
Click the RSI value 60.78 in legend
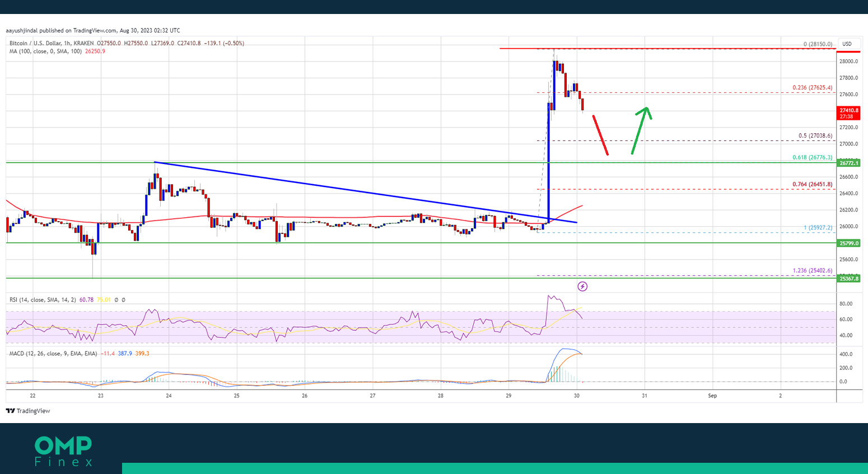pos(86,300)
